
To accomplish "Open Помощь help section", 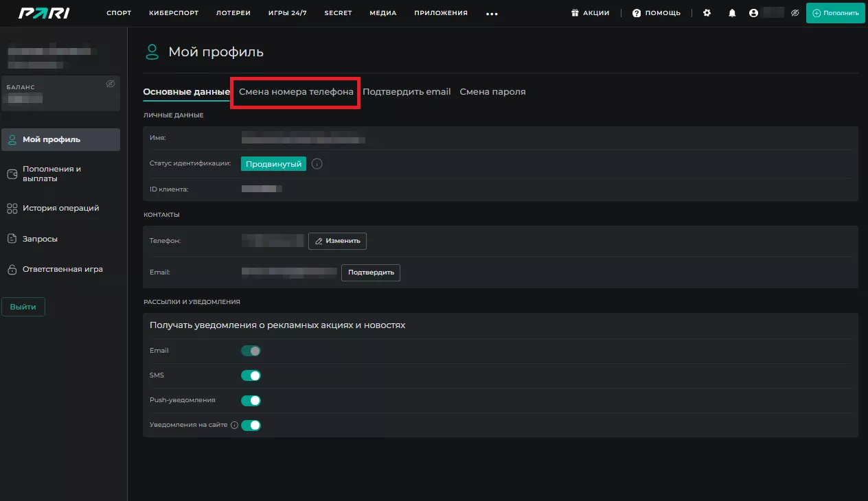I will [x=656, y=13].
